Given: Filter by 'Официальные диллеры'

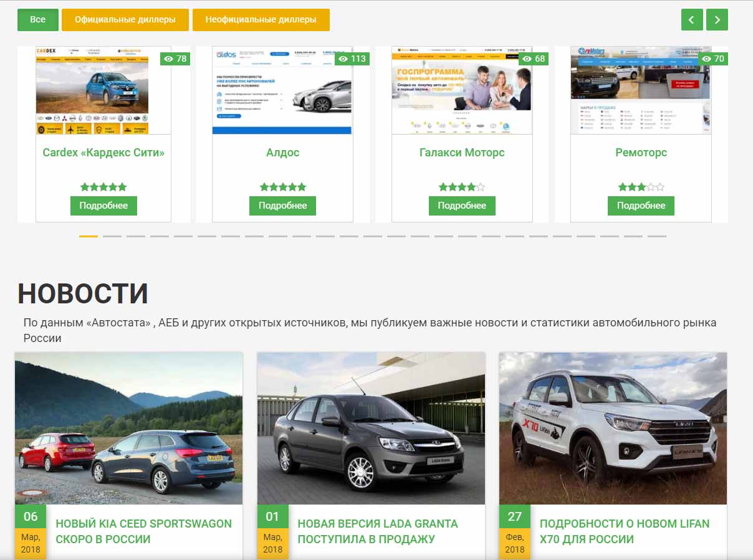Looking at the screenshot, I should tap(125, 20).
